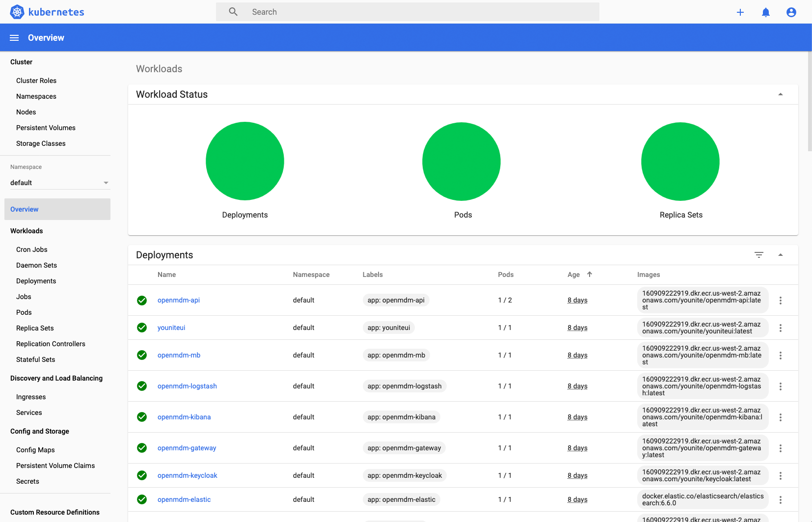
Task: Click the Custom Resource Definitions heading
Action: [x=55, y=512]
